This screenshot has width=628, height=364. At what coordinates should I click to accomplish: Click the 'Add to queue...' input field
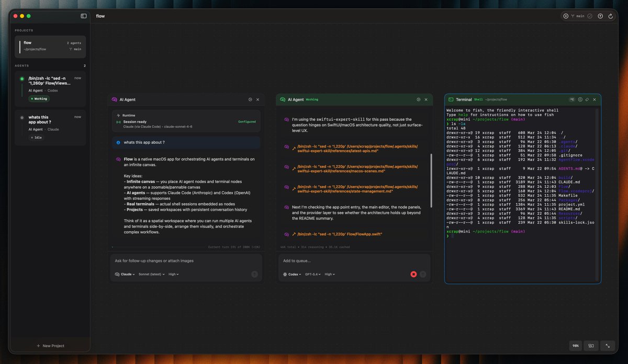pos(354,261)
